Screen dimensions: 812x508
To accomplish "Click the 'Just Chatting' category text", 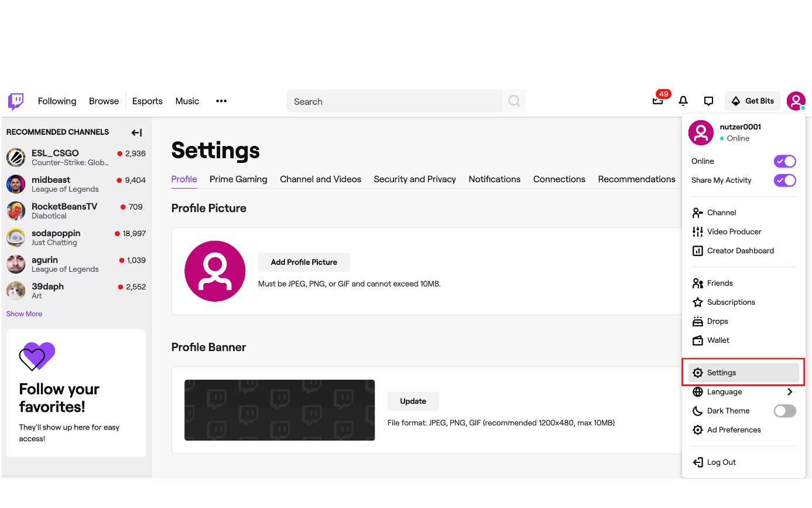I will click(54, 243).
